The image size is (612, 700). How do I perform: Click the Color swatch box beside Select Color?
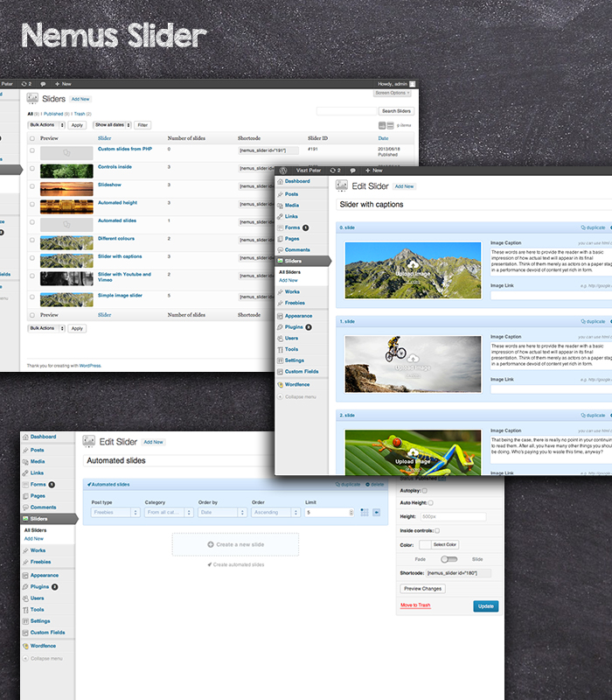(425, 544)
